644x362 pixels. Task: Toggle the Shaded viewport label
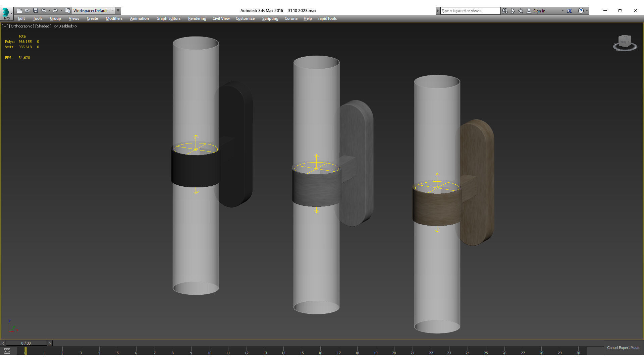pos(43,26)
